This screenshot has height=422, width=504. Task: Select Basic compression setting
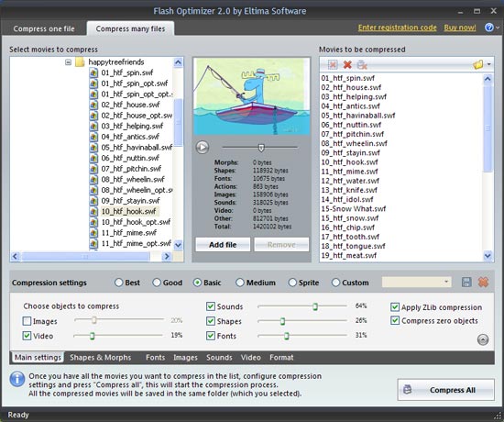click(197, 283)
